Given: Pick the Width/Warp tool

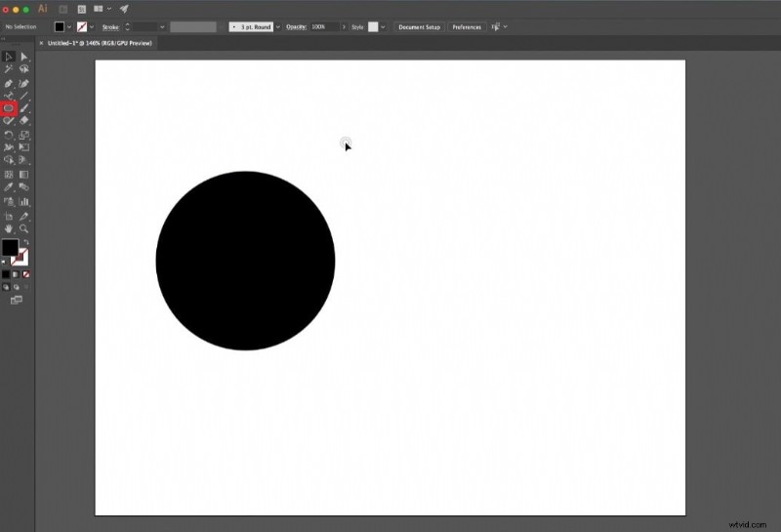Looking at the screenshot, I should pyautogui.click(x=9, y=147).
